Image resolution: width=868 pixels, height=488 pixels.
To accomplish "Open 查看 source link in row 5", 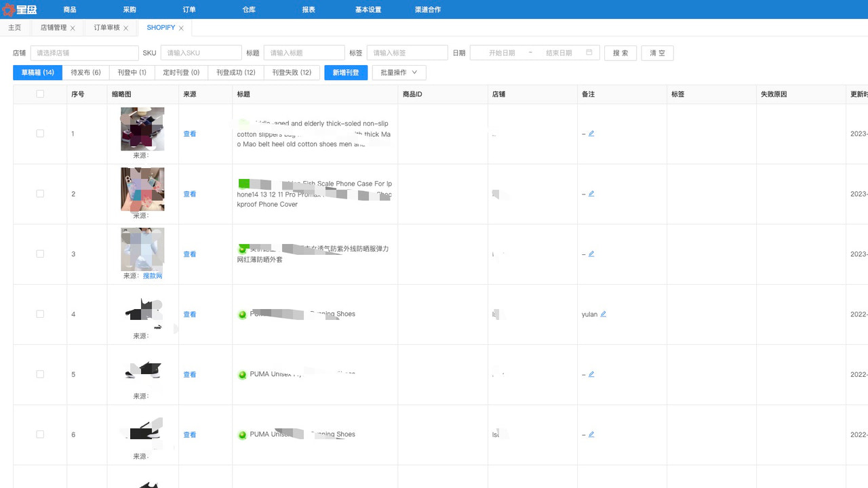I will click(190, 375).
